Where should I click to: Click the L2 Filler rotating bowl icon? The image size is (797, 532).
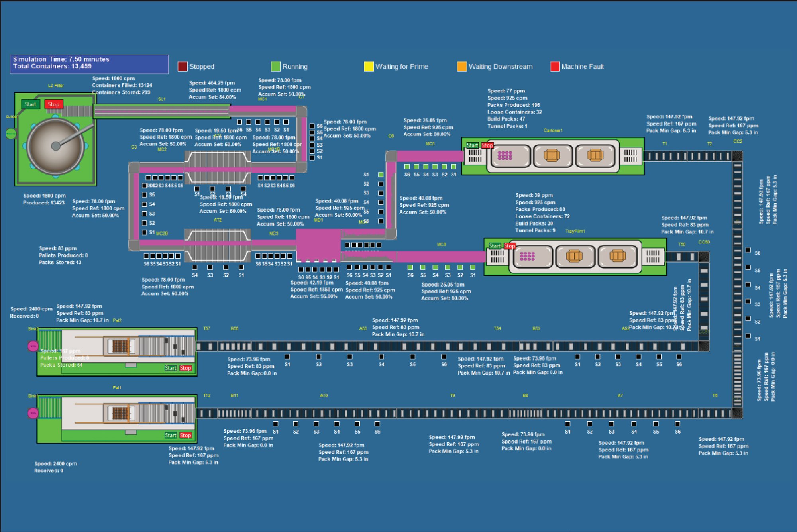56,146
